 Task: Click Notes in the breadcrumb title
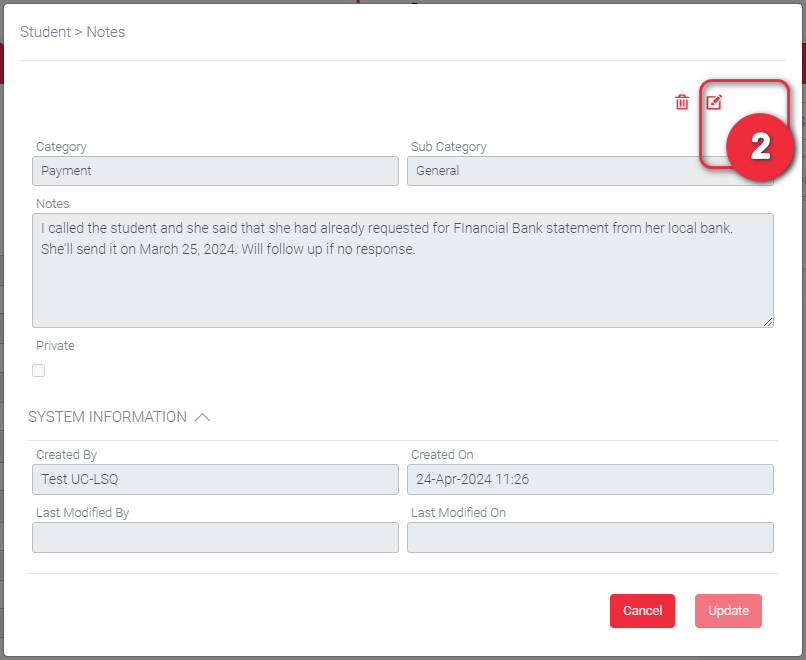105,32
